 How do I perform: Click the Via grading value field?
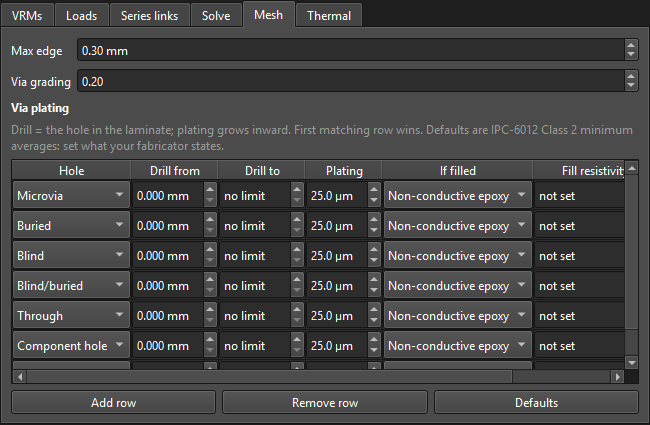[x=351, y=81]
